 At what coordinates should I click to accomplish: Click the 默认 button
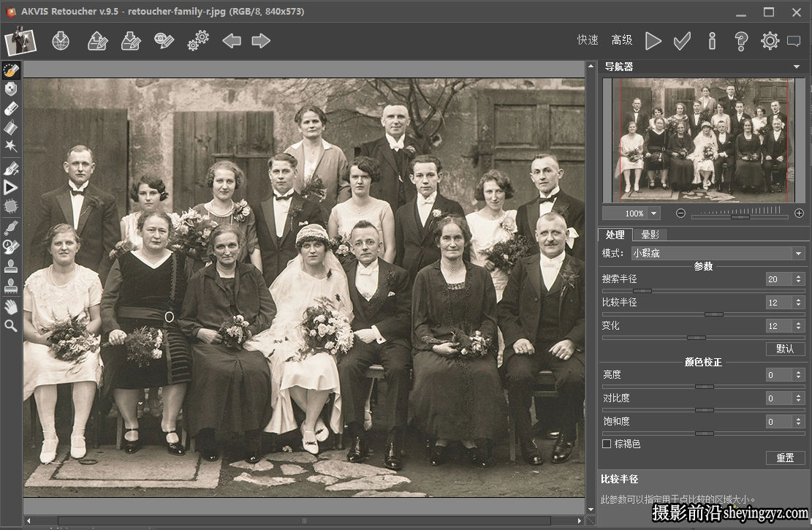pos(785,349)
